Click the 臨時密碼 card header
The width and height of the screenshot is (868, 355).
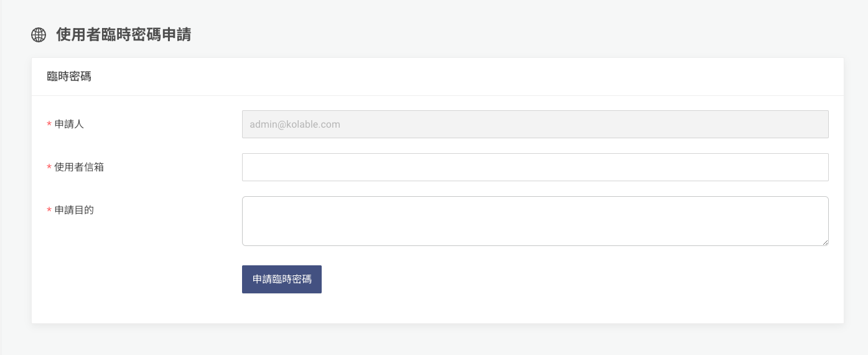69,77
